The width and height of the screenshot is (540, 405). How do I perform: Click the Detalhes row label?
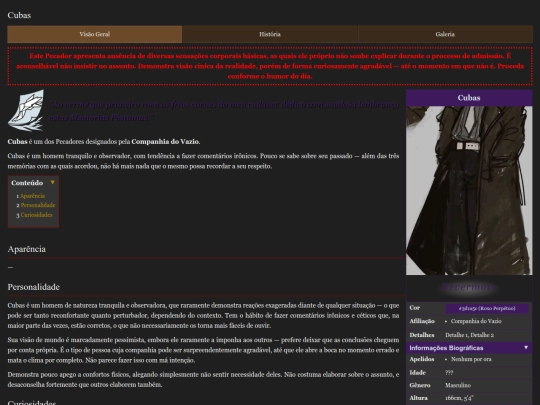[422, 335]
